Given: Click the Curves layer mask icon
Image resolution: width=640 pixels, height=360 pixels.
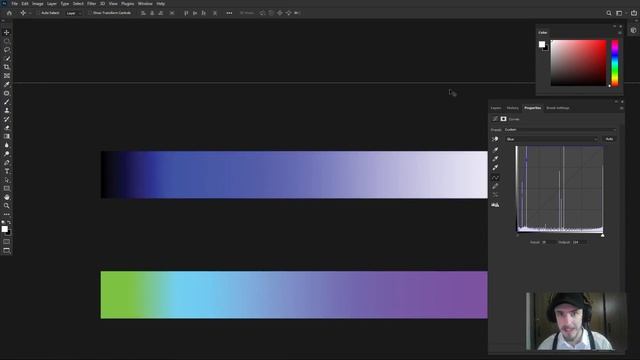Looking at the screenshot, I should (x=503, y=119).
